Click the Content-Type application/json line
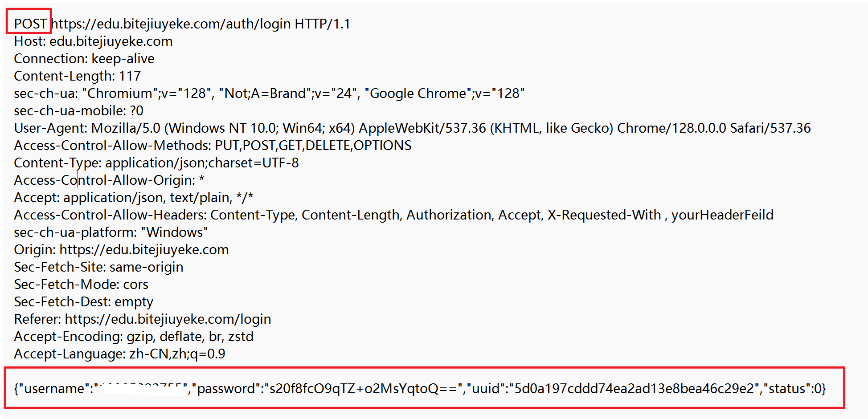The height and width of the screenshot is (419, 868). point(156,163)
